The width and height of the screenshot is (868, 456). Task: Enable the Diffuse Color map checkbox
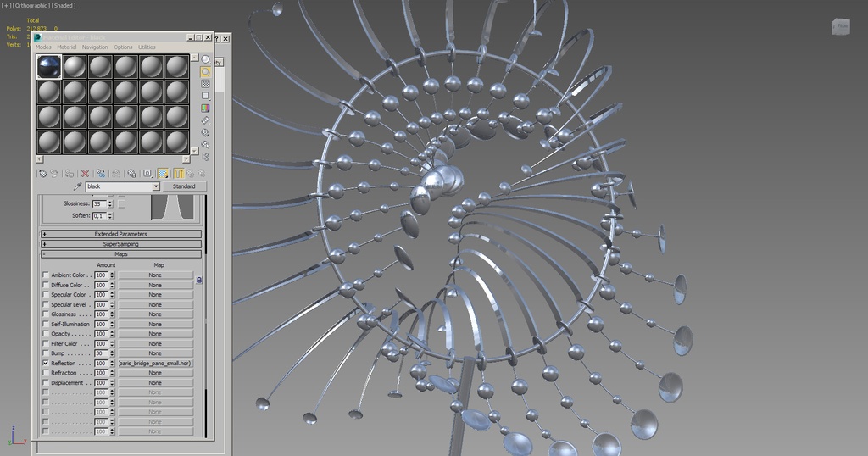pos(46,285)
